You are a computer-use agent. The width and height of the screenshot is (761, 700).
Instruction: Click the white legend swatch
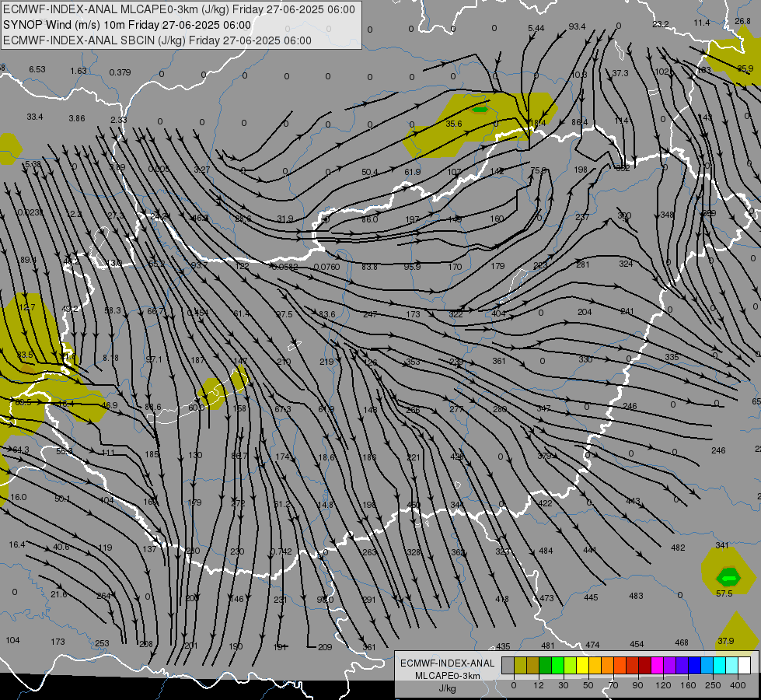point(744,666)
